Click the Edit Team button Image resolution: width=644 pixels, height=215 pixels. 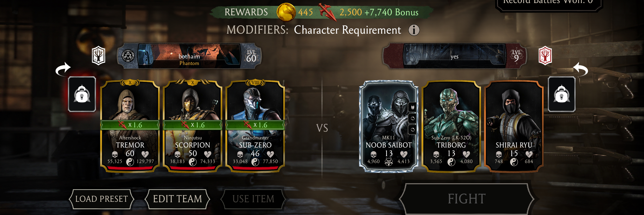178,199
